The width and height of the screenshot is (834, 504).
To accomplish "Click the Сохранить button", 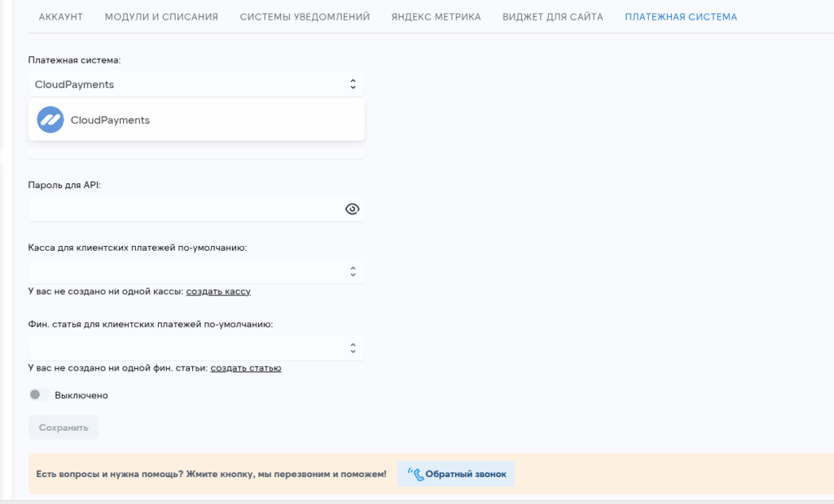I will (x=64, y=427).
